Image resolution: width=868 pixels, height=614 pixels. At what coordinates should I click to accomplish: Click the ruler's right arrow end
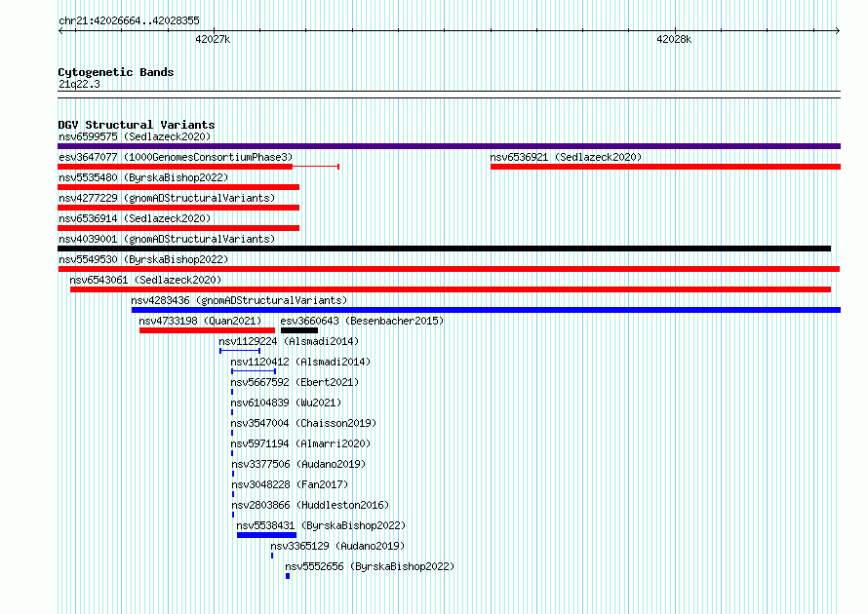[x=838, y=30]
